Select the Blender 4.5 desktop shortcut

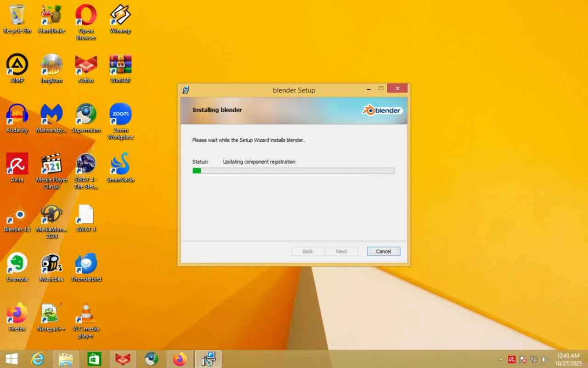[x=17, y=218]
